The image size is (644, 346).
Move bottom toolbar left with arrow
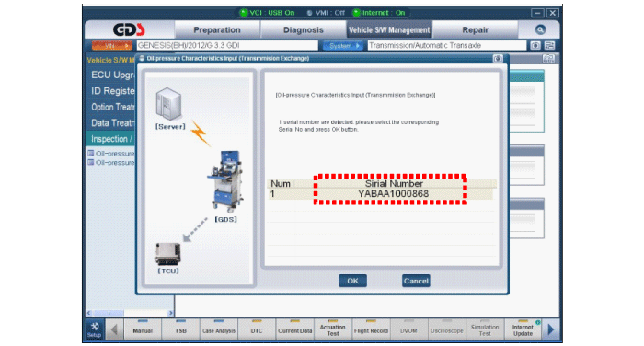coord(114,329)
